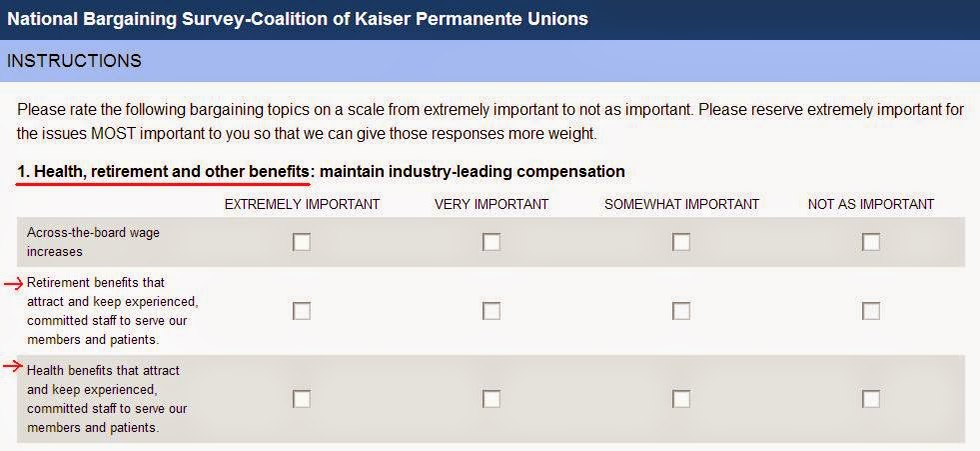Mark Retirement benefits as Somewhat Important
The image size is (980, 451).
tap(680, 311)
